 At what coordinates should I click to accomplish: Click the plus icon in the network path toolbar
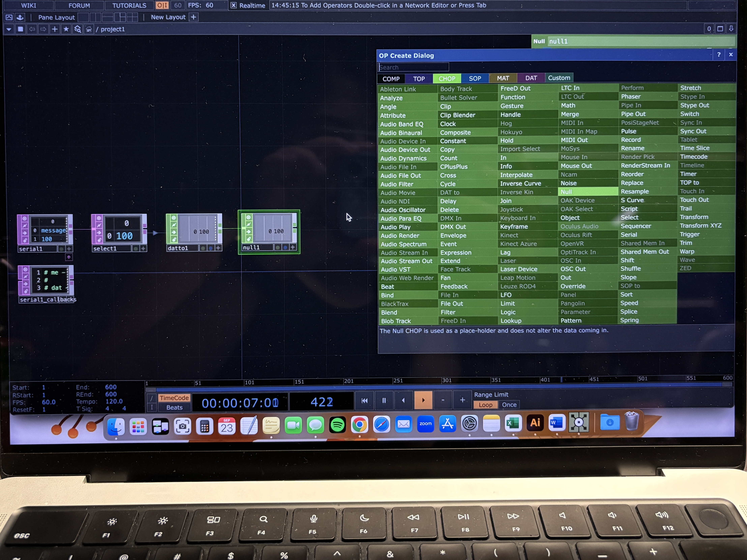tap(54, 29)
